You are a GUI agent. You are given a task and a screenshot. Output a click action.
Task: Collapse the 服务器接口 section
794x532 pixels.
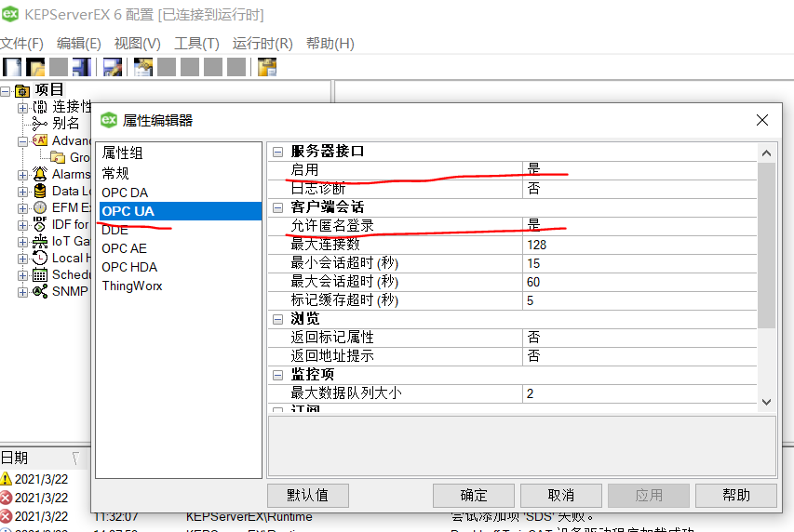(277, 152)
